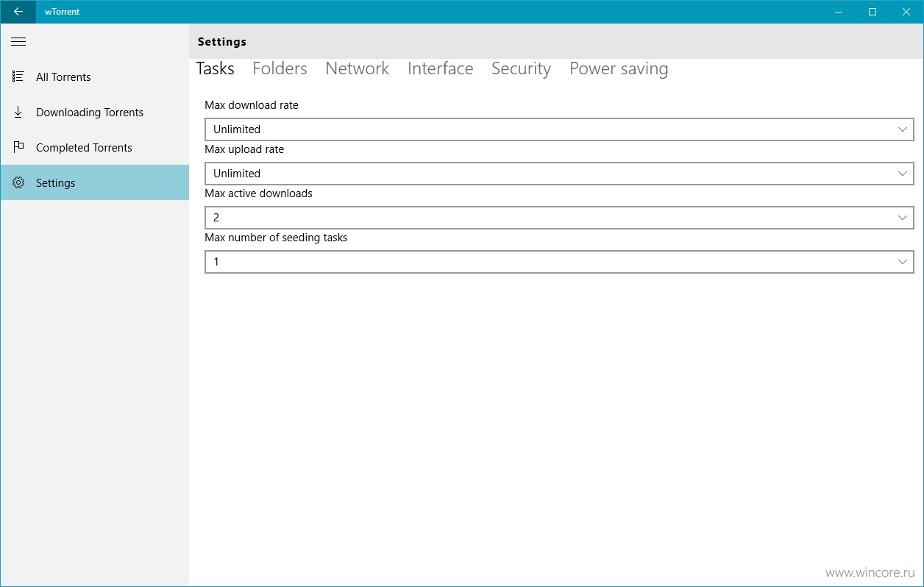This screenshot has width=924, height=587.
Task: Go to Completed Torrents
Action: tap(95, 147)
